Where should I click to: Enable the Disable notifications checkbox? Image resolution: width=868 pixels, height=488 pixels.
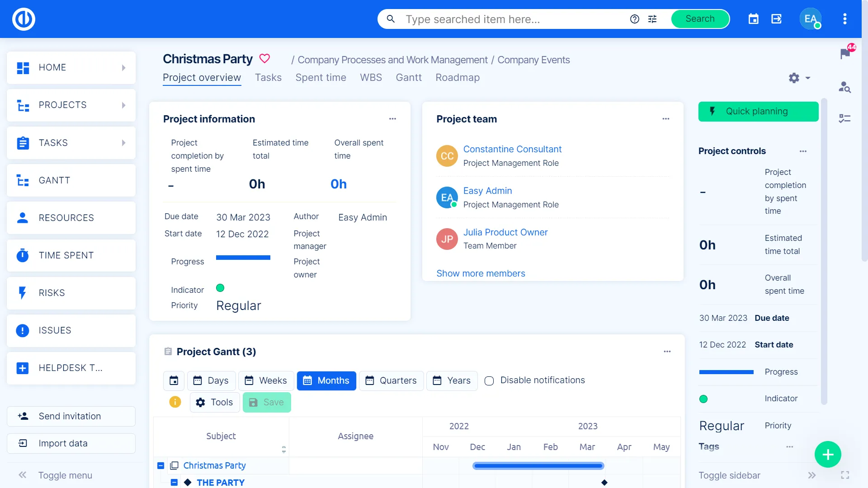489,381
